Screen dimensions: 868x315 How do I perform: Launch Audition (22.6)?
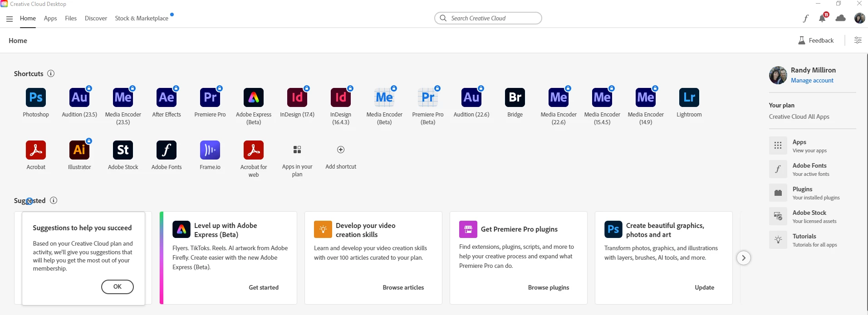[471, 97]
